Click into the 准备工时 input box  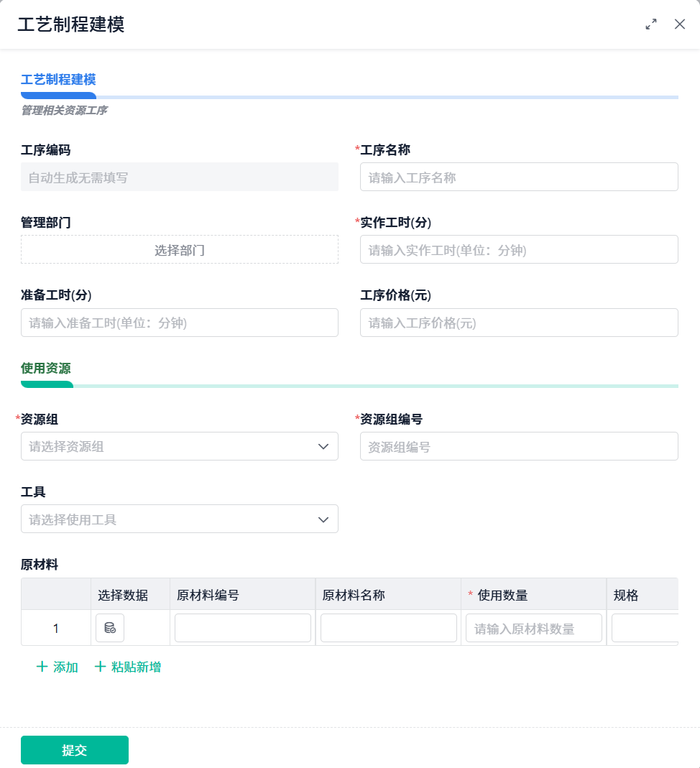tap(180, 323)
